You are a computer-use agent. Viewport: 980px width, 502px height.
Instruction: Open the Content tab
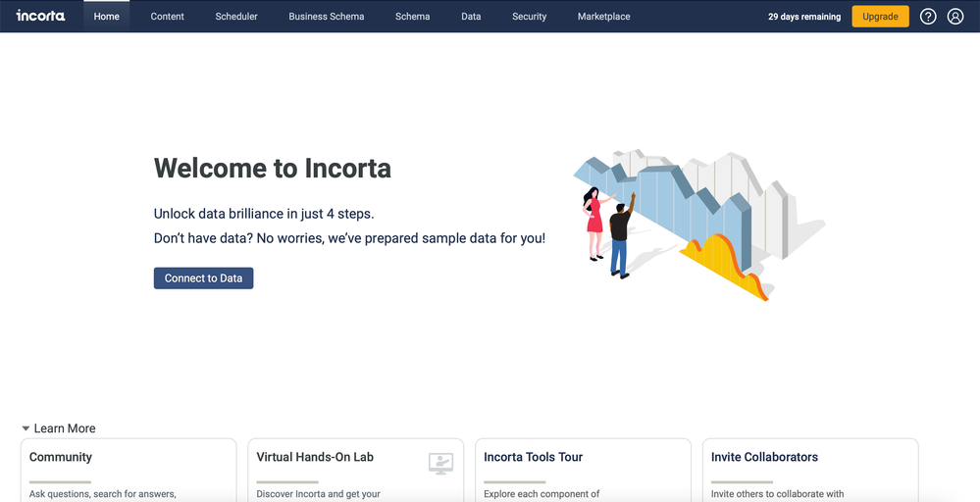[168, 17]
